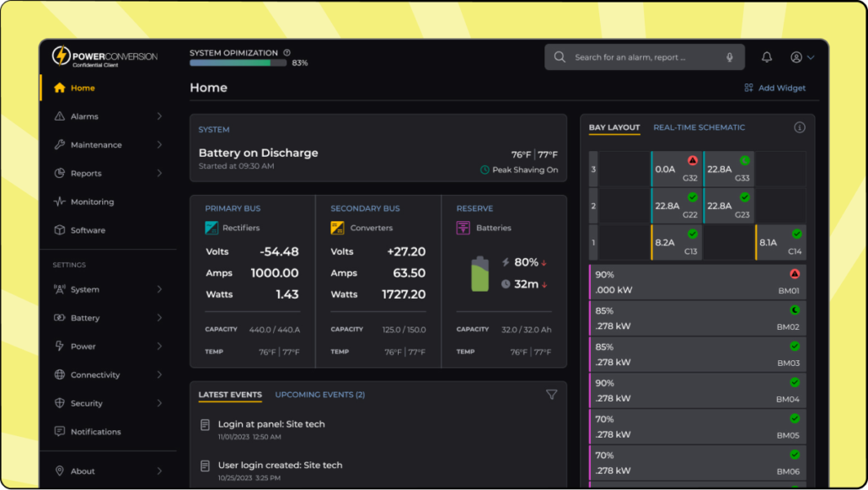Click the green status check on battery BM03
The image size is (868, 490).
click(x=794, y=347)
